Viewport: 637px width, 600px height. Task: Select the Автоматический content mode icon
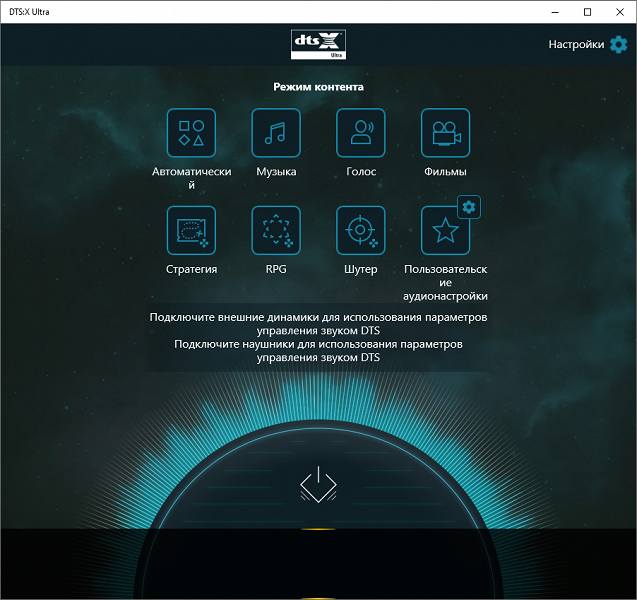191,133
